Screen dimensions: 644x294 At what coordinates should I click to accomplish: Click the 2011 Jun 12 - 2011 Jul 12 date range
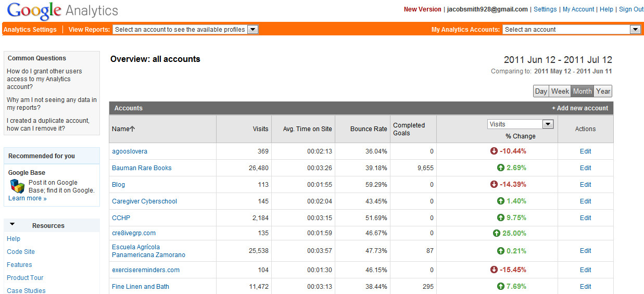coord(558,60)
